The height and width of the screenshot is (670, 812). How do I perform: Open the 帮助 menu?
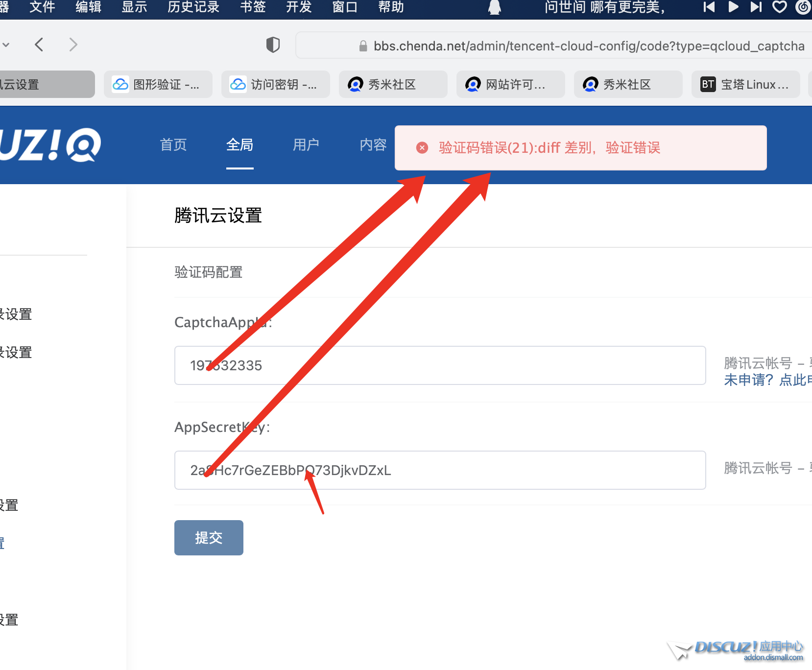click(x=391, y=7)
